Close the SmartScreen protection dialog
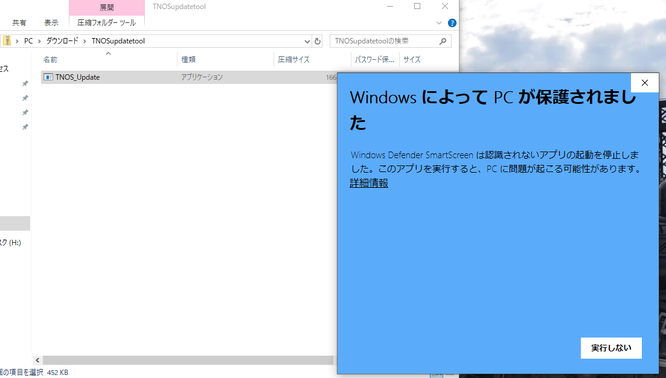The width and height of the screenshot is (666, 378). [644, 83]
